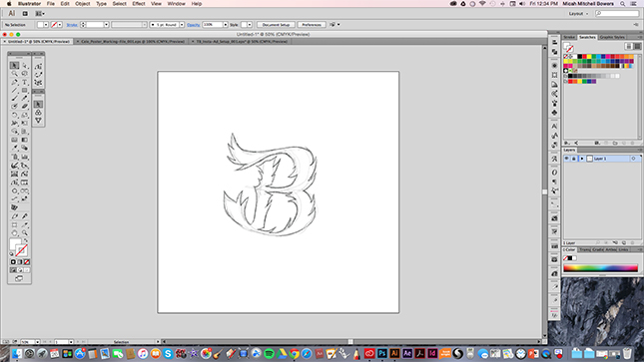Swap fill and stroke colors
This screenshot has width=644, height=362.
(x=26, y=240)
